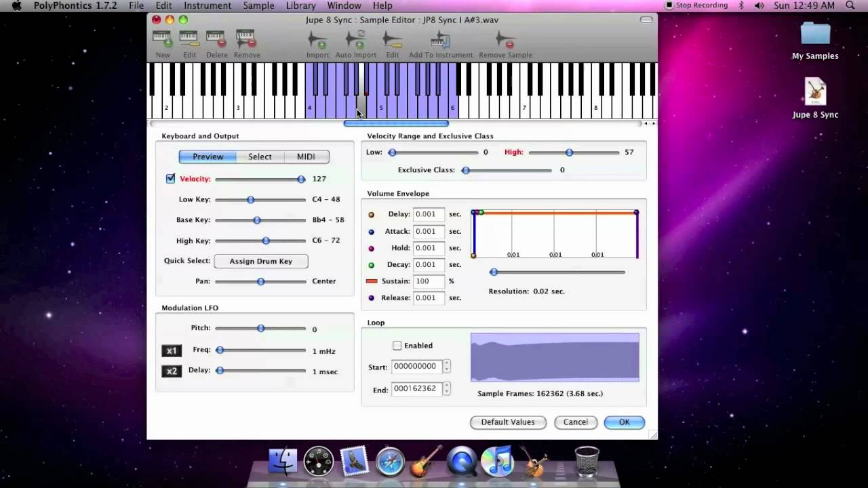Click the Loop End stepper arrows
The image size is (868, 488).
[446, 388]
